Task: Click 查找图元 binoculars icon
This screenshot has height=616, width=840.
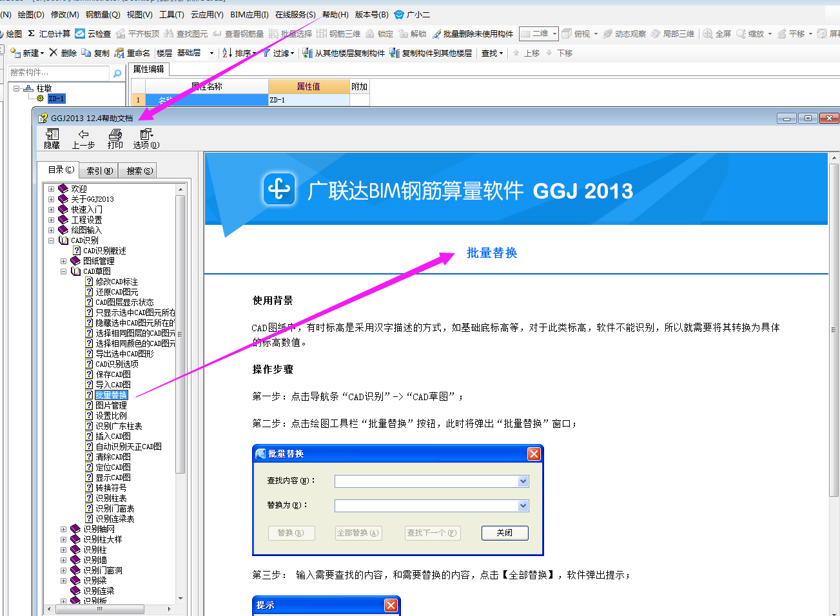Action: click(169, 34)
